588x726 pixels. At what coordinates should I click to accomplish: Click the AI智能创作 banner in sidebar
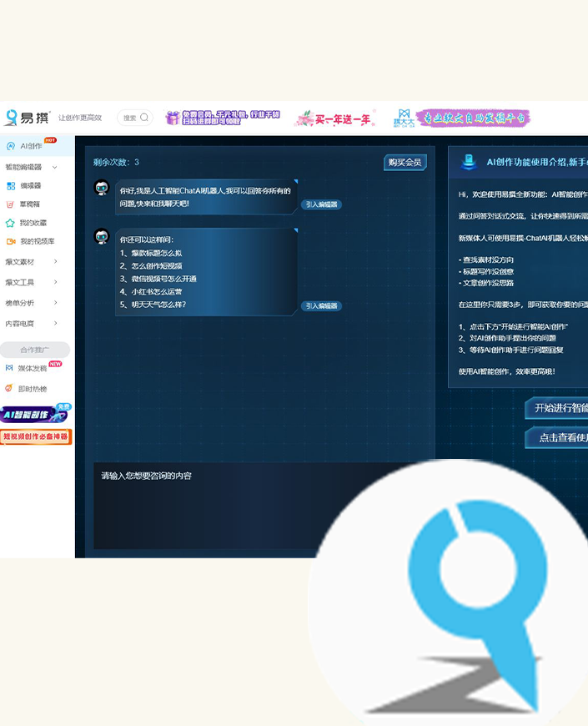pos(35,414)
